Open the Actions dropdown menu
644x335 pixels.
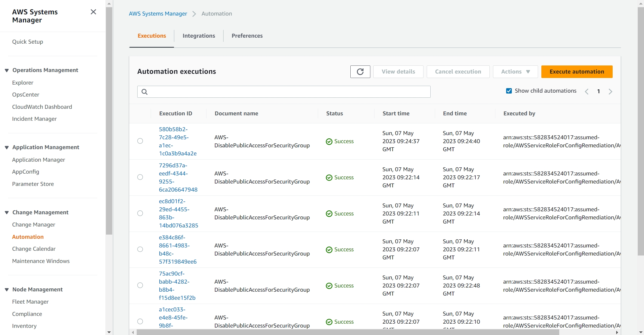click(x=515, y=72)
